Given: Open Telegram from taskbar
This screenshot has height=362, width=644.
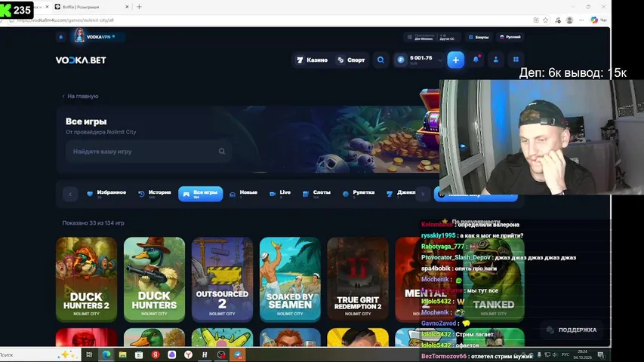Looking at the screenshot, I should click(x=238, y=354).
